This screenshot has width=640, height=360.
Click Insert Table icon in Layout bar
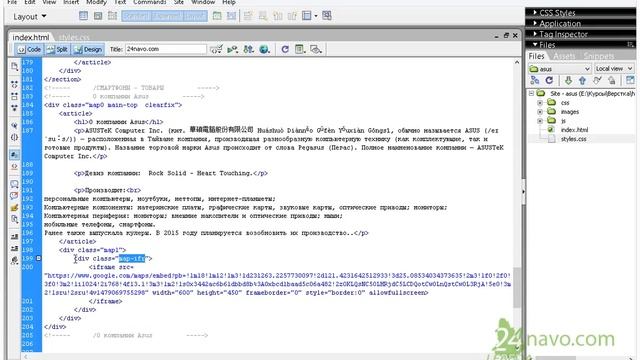tap(83, 16)
